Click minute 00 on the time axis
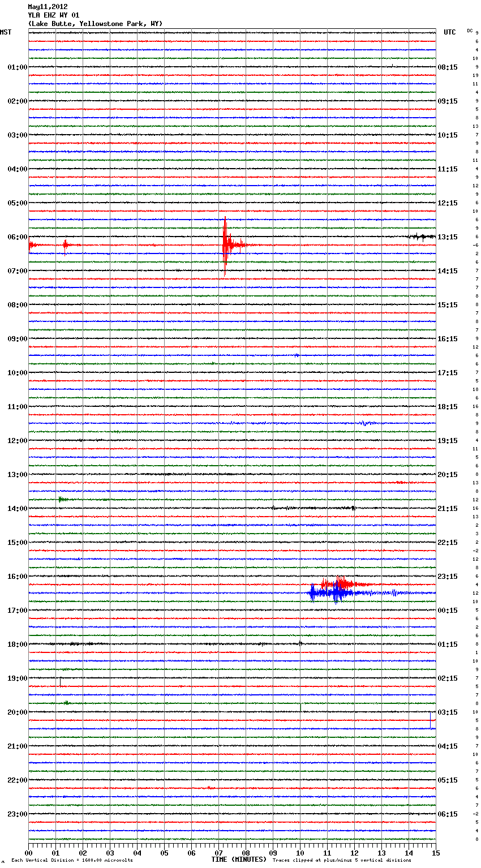 click(29, 853)
